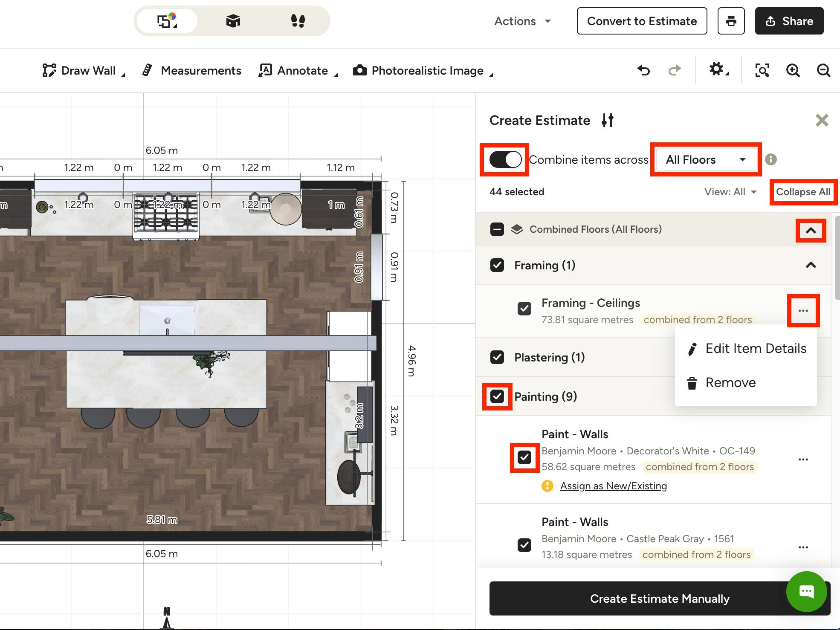840x630 pixels.
Task: Uncheck the Painting (9) category checkbox
Action: coord(497,396)
